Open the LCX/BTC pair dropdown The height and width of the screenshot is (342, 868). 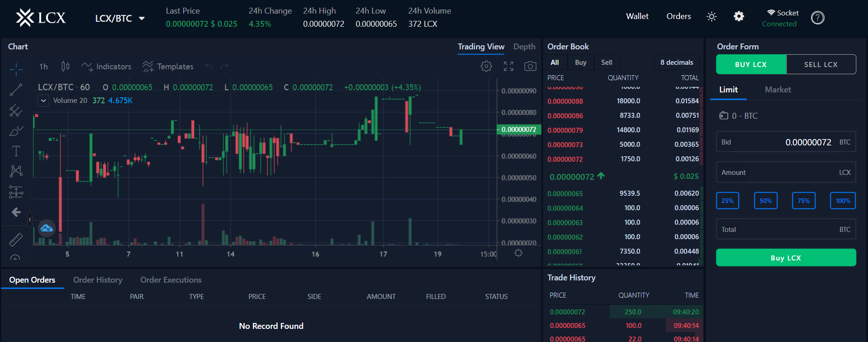[x=120, y=19]
